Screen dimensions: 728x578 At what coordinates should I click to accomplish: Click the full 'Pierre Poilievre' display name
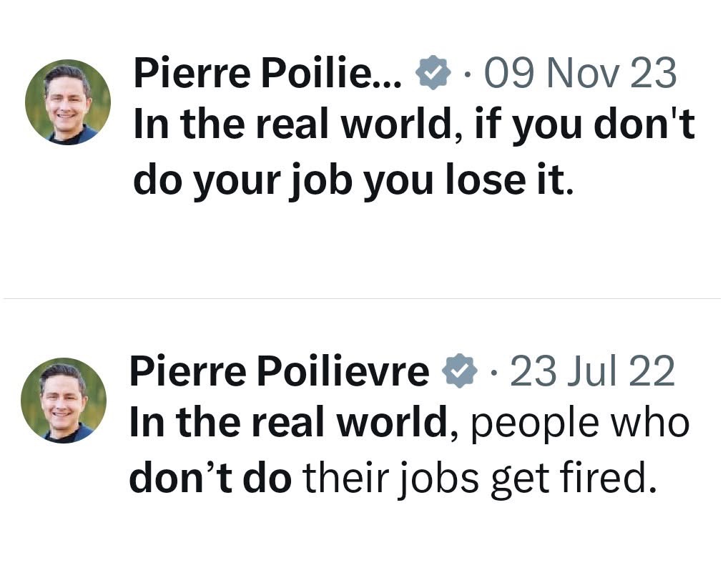279,371
